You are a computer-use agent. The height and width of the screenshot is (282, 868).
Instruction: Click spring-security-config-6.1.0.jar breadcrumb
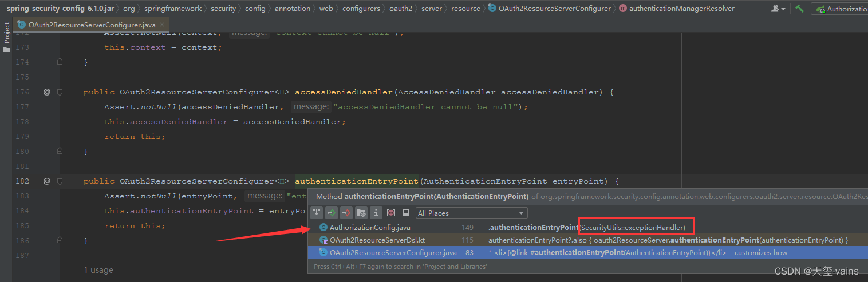[60, 9]
